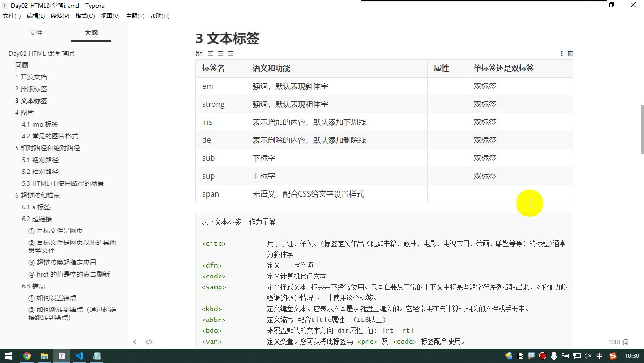Screen dimensions: 644x363
Task: Click the 标签名 table header cell
Action: point(221,68)
